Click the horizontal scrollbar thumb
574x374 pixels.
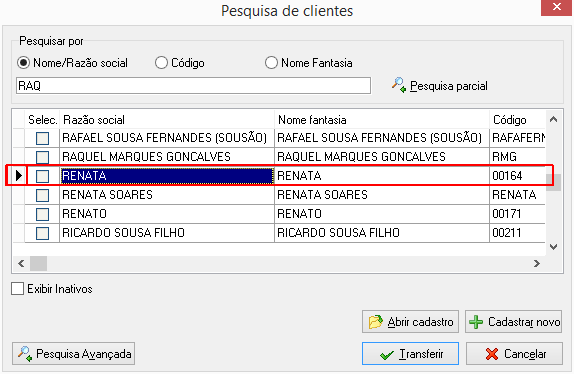(x=38, y=263)
